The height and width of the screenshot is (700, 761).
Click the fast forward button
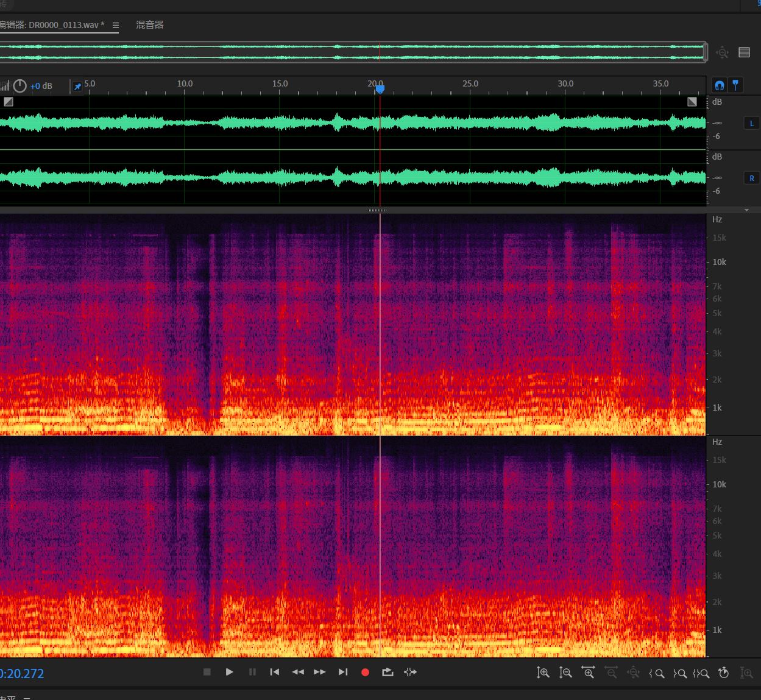[320, 673]
